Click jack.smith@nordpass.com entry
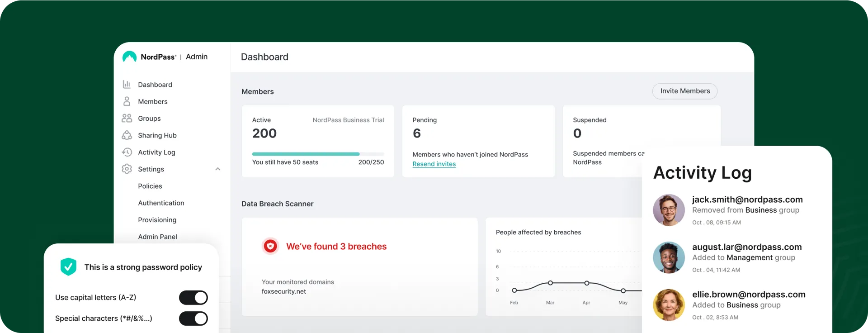Viewport: 868px width, 333px height. coord(747,200)
